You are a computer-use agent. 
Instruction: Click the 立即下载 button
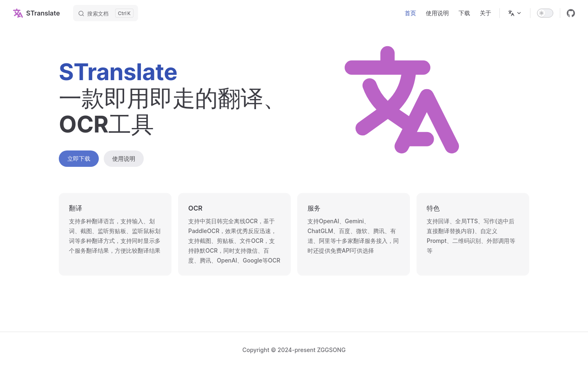pyautogui.click(x=79, y=159)
